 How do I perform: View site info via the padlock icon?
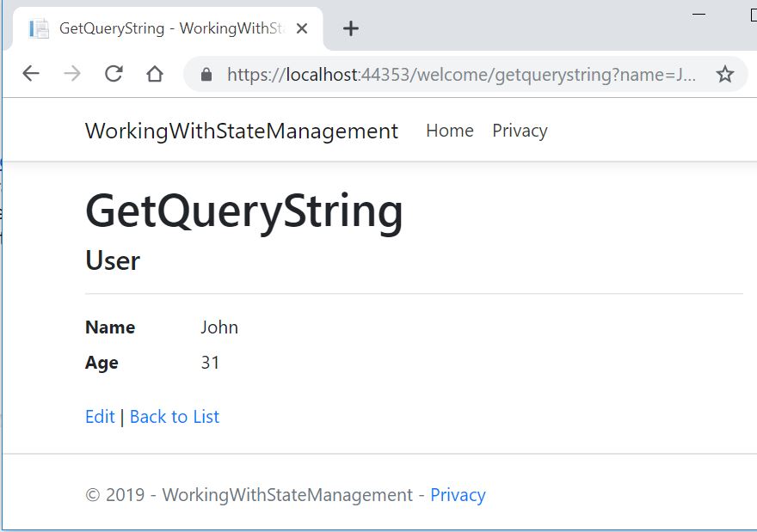[x=206, y=75]
